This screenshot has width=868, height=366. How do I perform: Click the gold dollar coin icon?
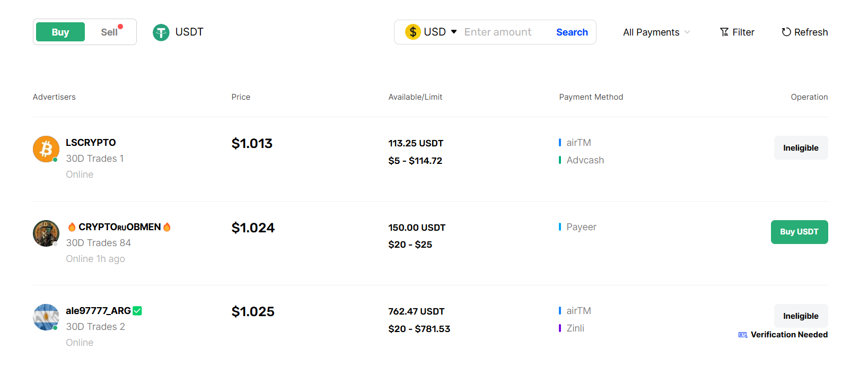[x=413, y=32]
